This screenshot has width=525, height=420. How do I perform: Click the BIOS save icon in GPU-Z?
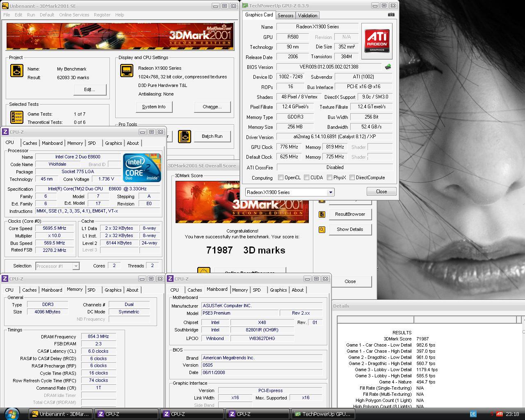(x=388, y=66)
